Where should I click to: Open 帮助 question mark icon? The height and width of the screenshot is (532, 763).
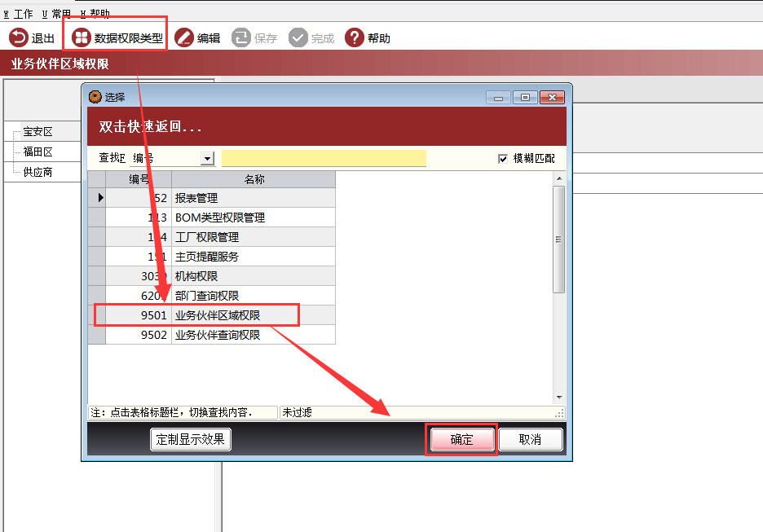coord(355,38)
